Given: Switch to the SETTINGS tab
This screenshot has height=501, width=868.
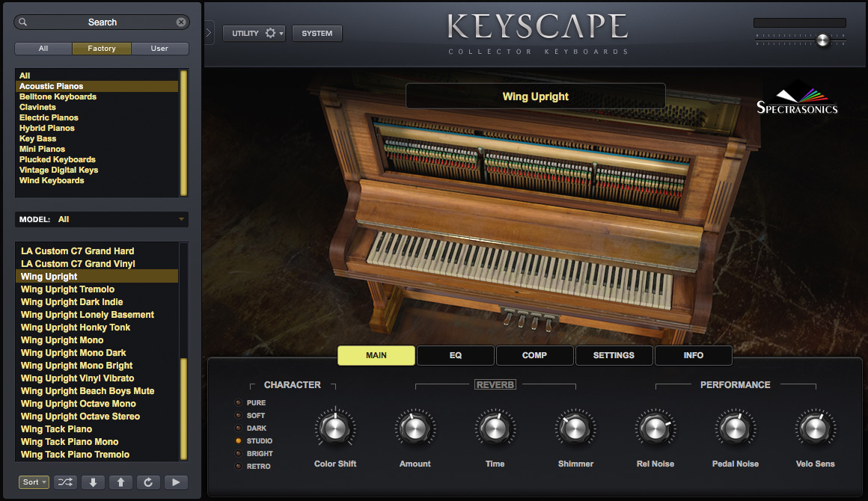Looking at the screenshot, I should [614, 356].
